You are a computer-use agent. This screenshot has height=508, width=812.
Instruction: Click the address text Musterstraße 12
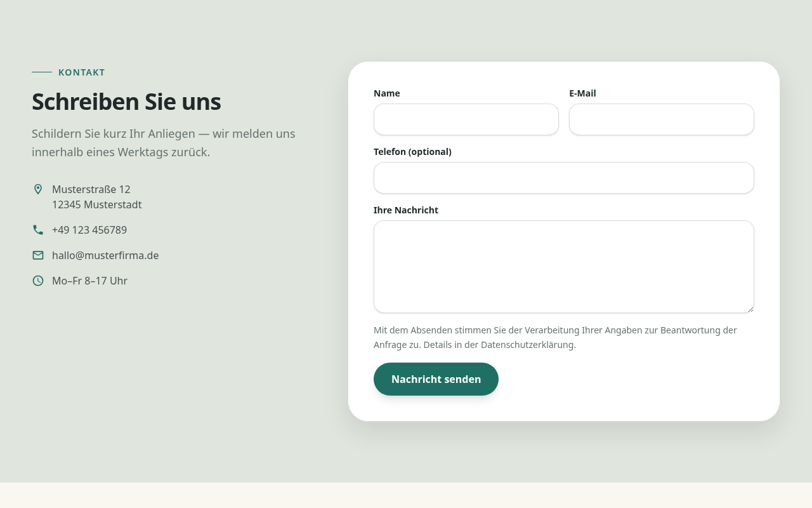click(x=91, y=189)
